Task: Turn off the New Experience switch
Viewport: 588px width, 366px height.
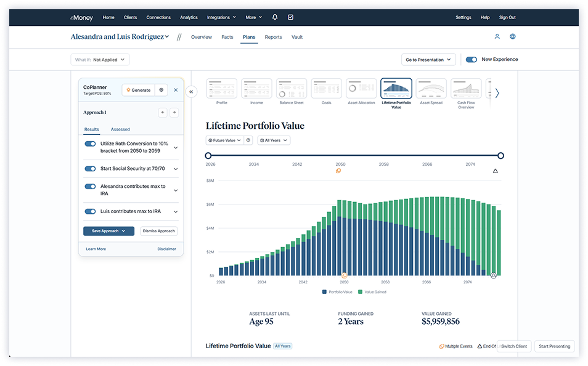Action: click(x=472, y=60)
